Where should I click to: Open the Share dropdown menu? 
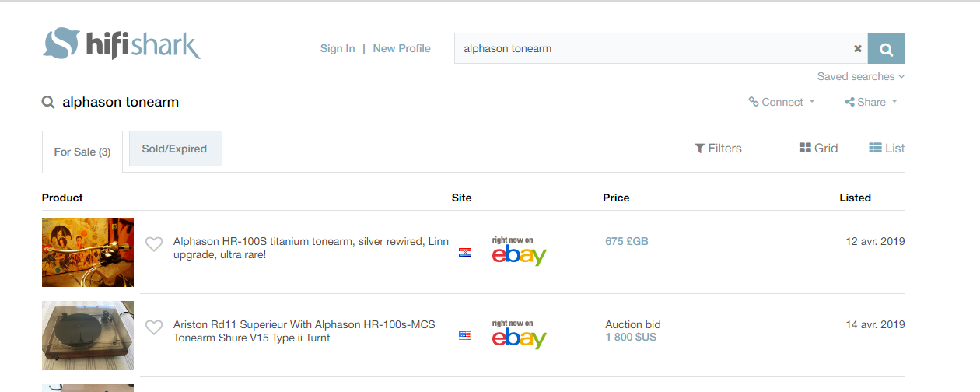[871, 102]
